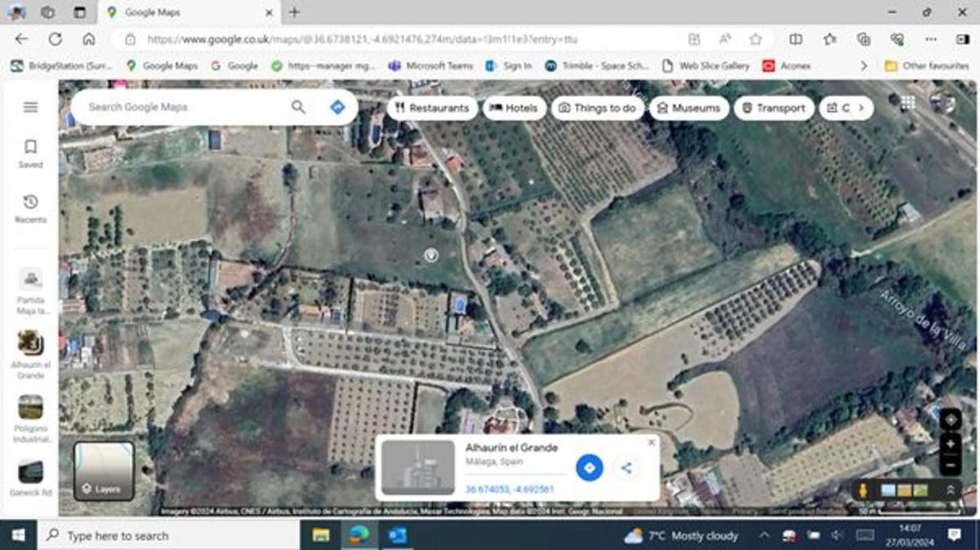The image size is (980, 550).
Task: Close the Alhaurín el Grande card
Action: [651, 442]
